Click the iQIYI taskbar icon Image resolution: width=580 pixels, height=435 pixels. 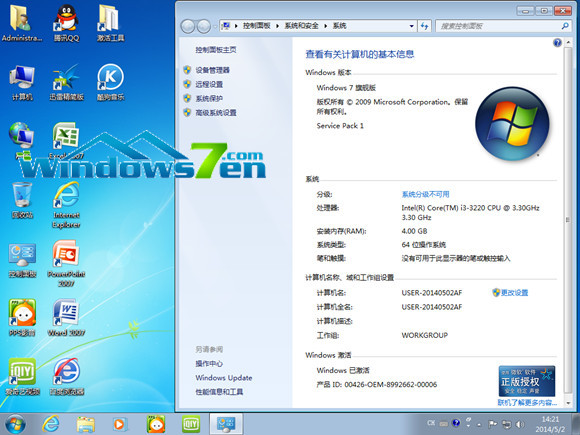tap(191, 424)
